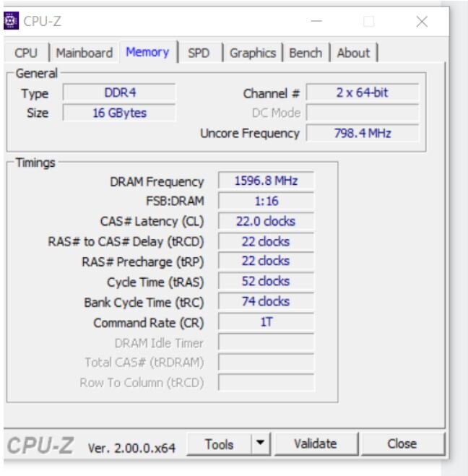Click the Command Rate (CR) label
468x476 pixels.
click(x=148, y=323)
